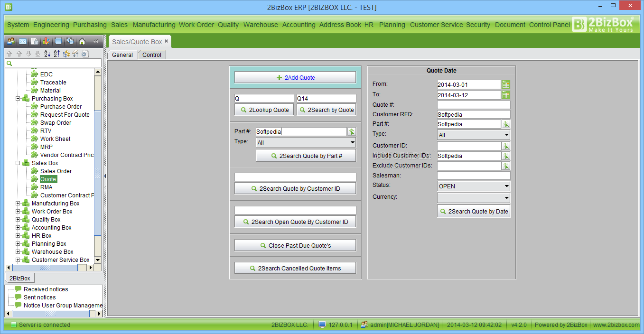Expand the Accounting Box tree node
Image resolution: width=644 pixels, height=334 pixels.
(18, 228)
